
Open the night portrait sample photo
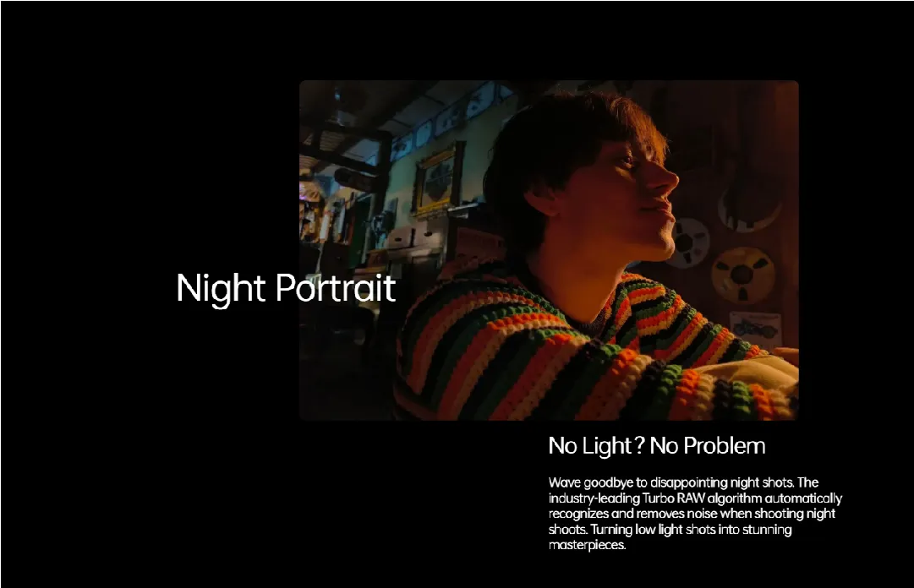549,250
